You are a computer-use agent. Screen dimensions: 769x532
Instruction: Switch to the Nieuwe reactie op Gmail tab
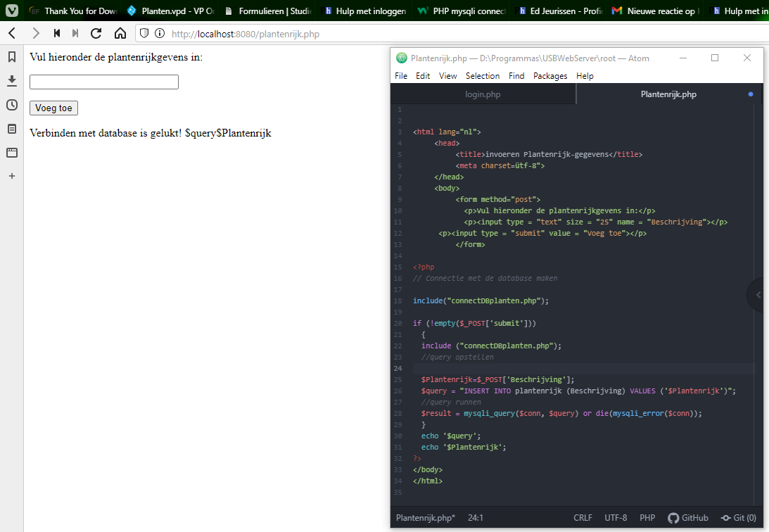(x=656, y=11)
